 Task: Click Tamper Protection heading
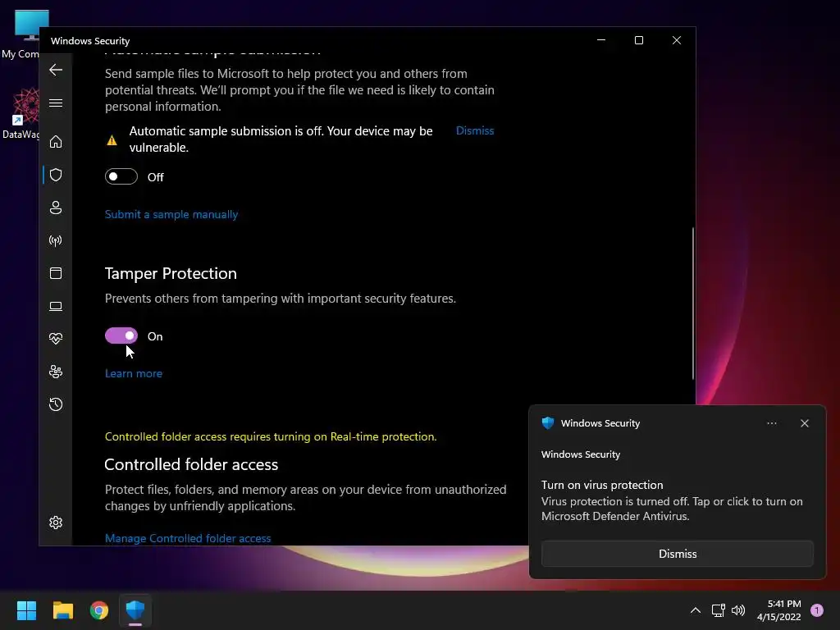point(171,273)
